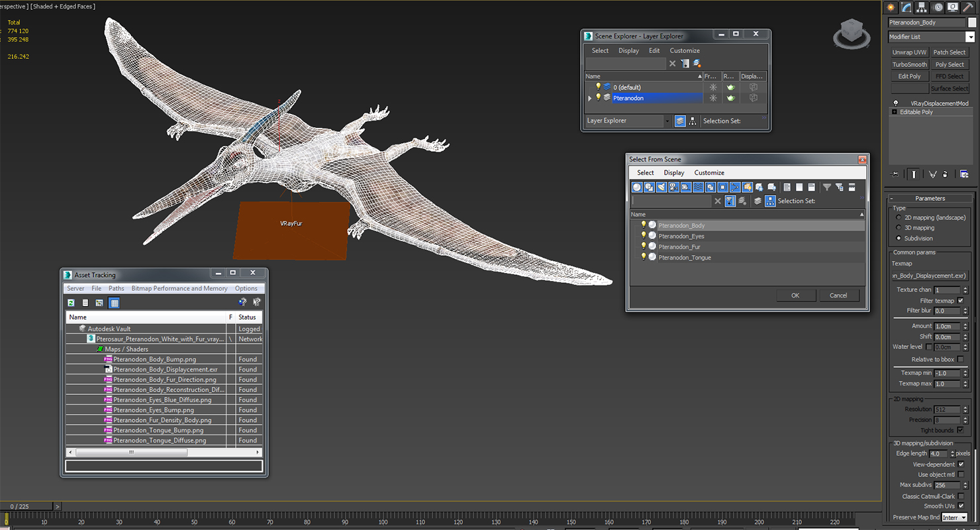Toggle Tight bounds checkbox
Viewport: 980px width, 530px height.
click(x=961, y=430)
